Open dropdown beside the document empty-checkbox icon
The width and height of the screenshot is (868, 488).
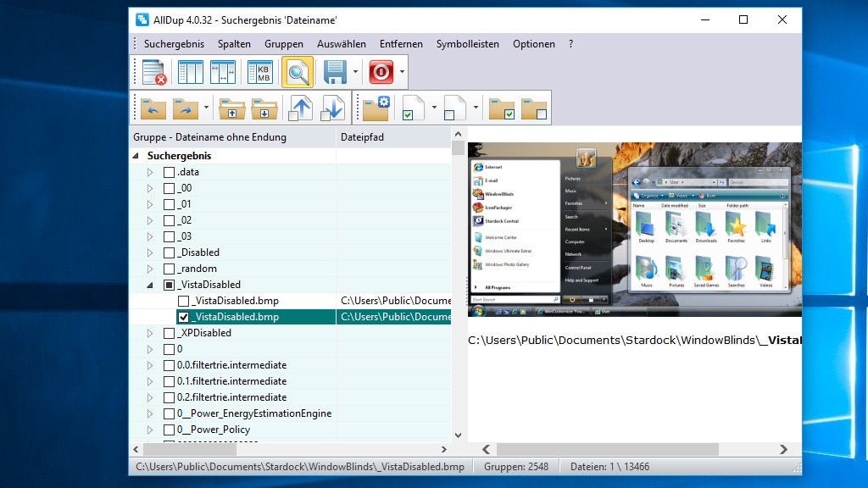tap(476, 108)
